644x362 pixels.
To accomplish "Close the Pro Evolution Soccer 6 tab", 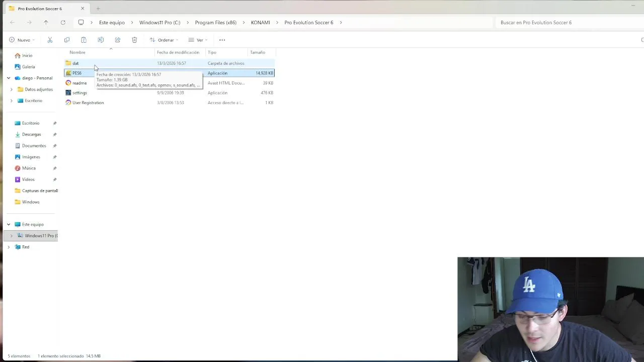I will [x=83, y=9].
